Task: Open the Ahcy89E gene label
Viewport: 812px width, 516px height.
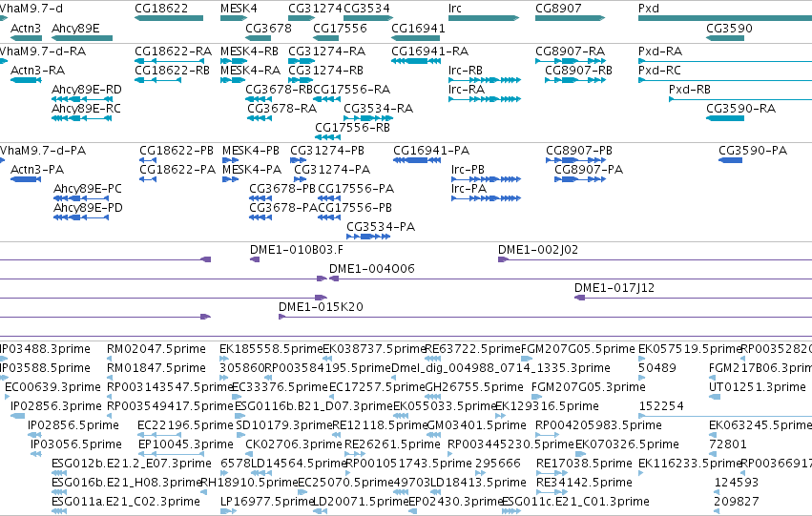Action: (75, 28)
